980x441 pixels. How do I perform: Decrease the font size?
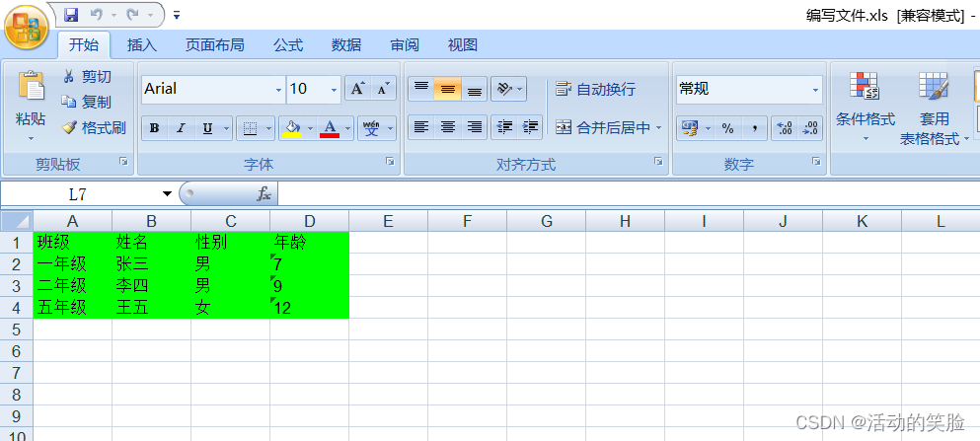coord(383,89)
